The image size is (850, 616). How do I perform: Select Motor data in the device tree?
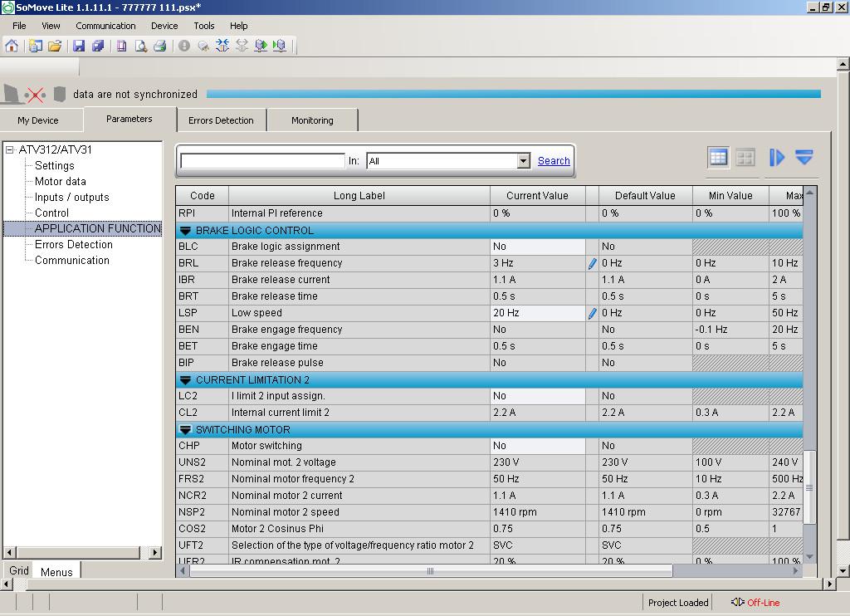(60, 181)
